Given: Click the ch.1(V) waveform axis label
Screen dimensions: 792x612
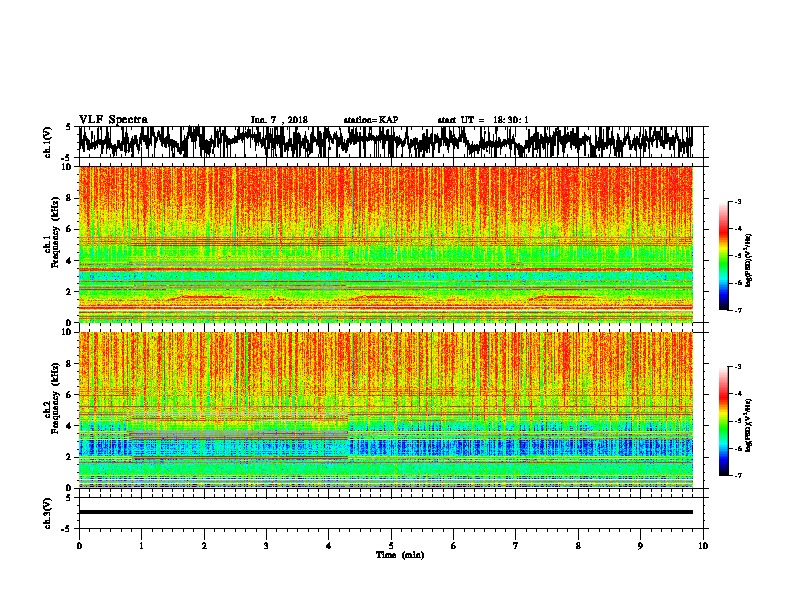Looking at the screenshot, I should pyautogui.click(x=48, y=142).
